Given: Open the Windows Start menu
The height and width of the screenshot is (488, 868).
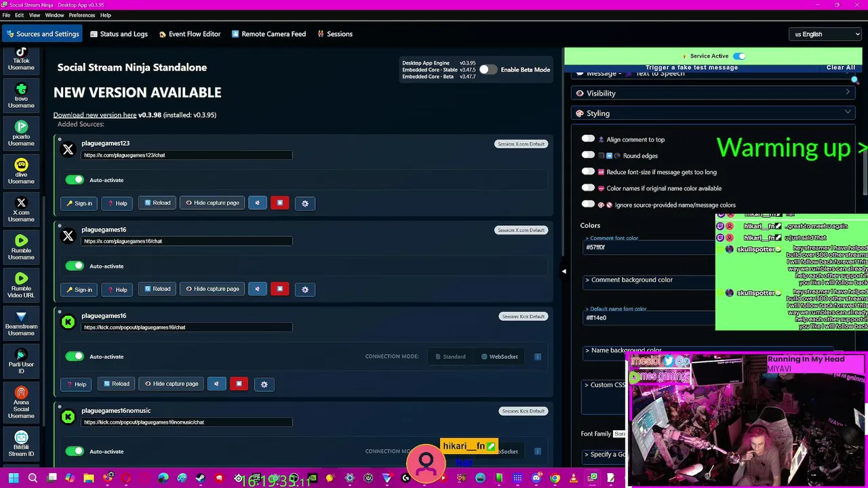Looking at the screenshot, I should pyautogui.click(x=14, y=479).
